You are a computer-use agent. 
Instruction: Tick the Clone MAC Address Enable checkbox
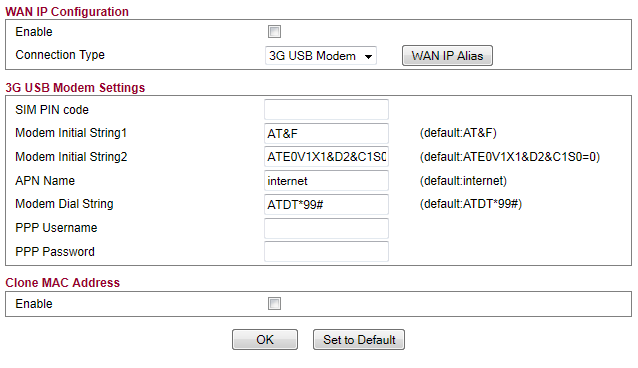click(x=274, y=303)
